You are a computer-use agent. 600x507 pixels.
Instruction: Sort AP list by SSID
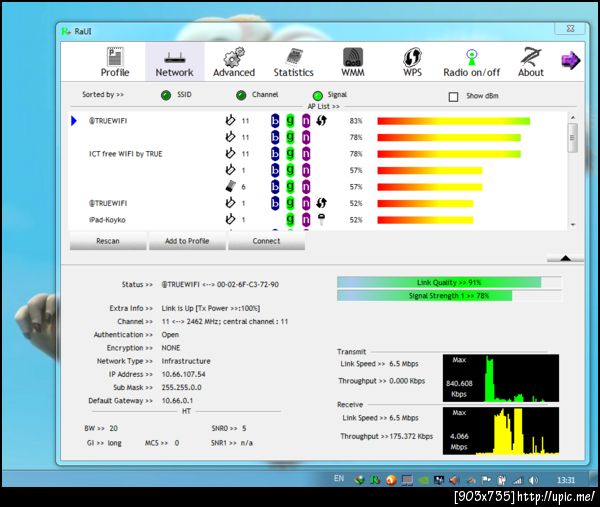click(166, 95)
